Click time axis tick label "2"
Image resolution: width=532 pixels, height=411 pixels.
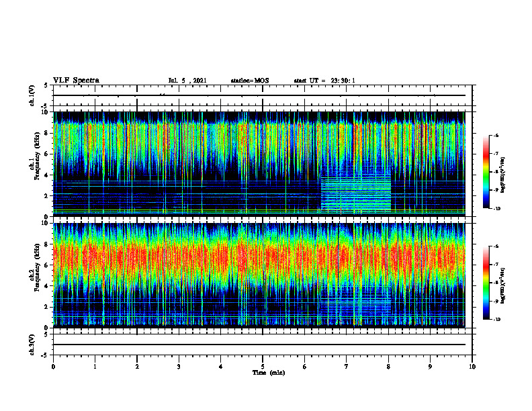tap(137, 367)
